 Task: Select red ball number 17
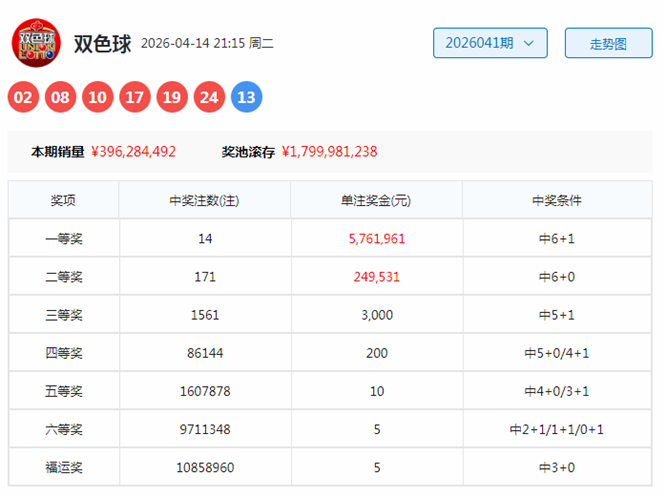(135, 97)
